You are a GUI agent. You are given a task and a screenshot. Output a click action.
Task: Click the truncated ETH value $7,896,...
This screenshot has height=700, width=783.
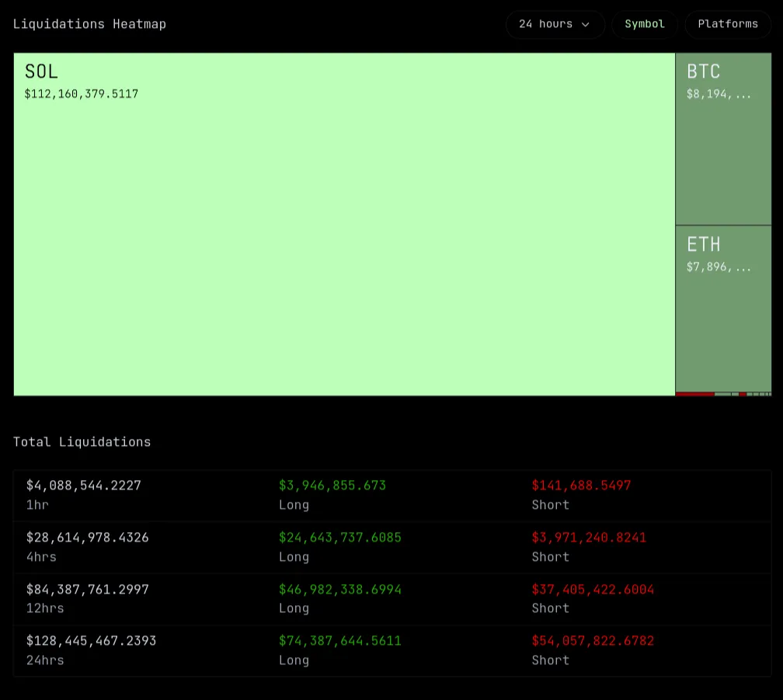click(x=719, y=266)
